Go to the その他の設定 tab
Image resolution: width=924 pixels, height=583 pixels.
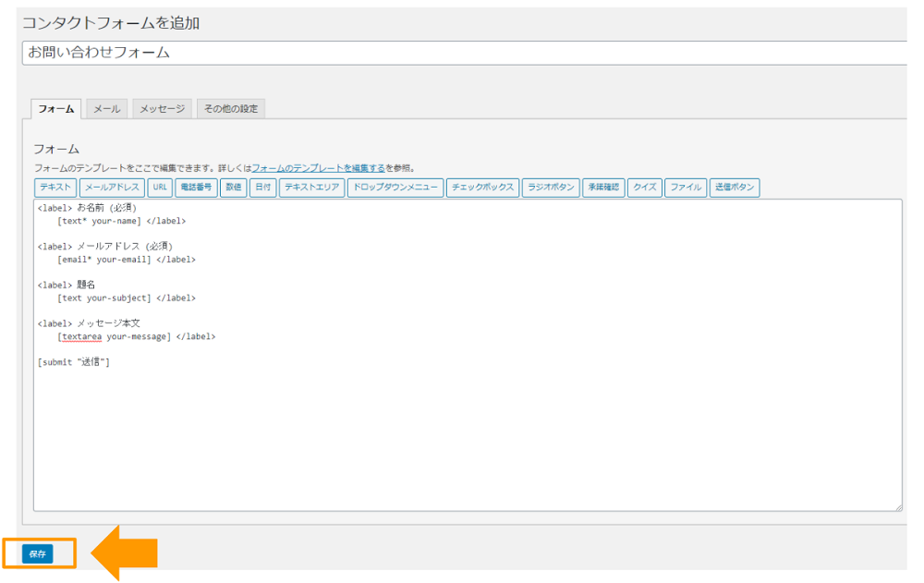(x=231, y=109)
